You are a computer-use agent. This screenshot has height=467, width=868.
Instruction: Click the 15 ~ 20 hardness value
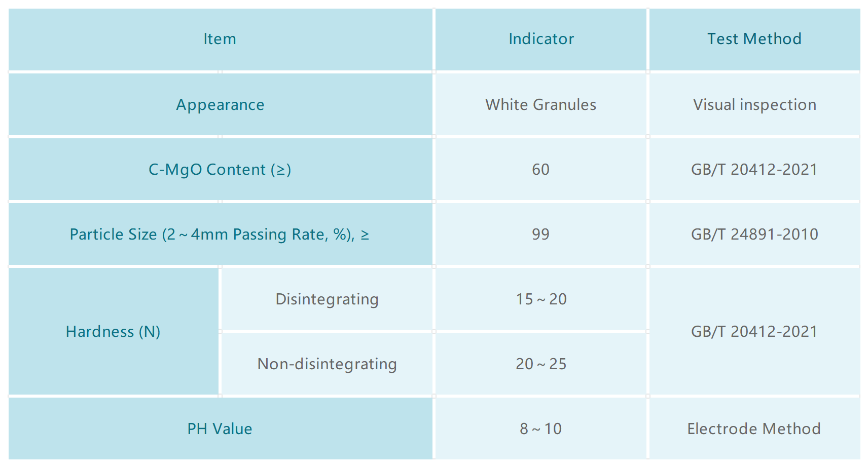coord(540,299)
